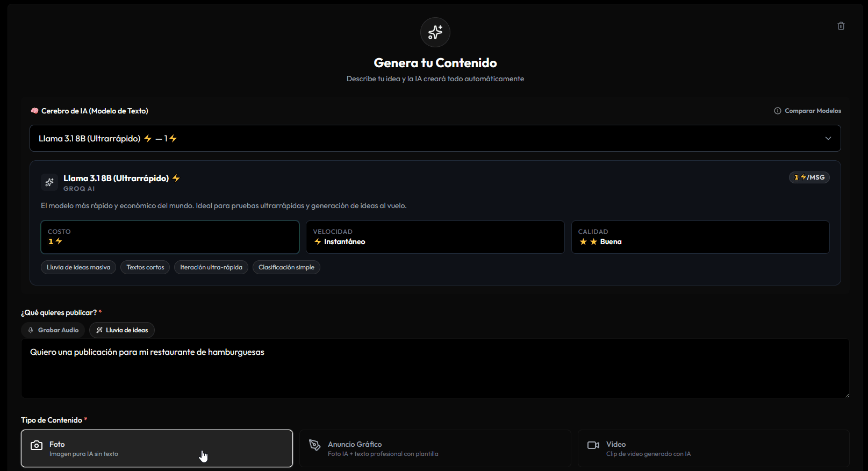Click the Lluvia de ideas masiva tag
The width and height of the screenshot is (868, 471).
point(78,267)
